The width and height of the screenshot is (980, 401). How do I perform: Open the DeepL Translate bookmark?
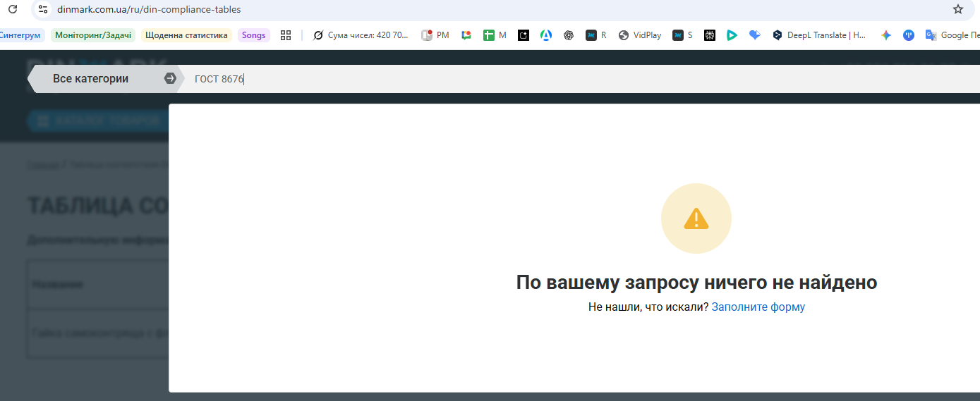(820, 35)
